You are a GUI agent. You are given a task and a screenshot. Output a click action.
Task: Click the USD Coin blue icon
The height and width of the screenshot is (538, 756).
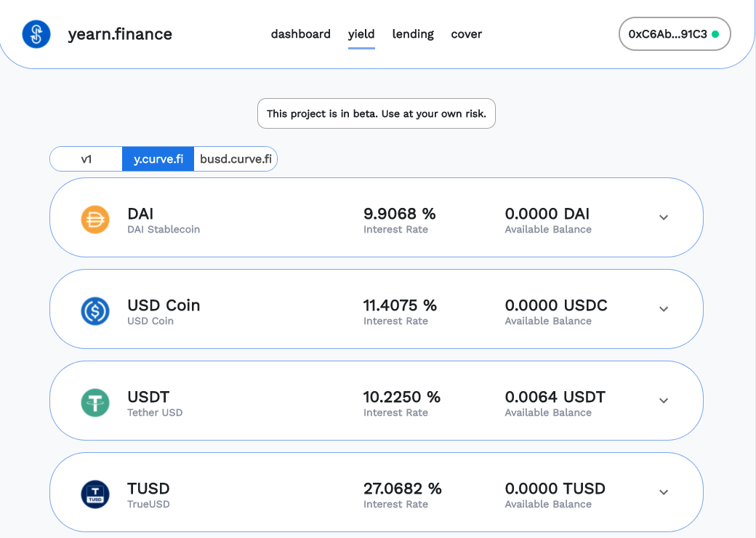tap(95, 310)
